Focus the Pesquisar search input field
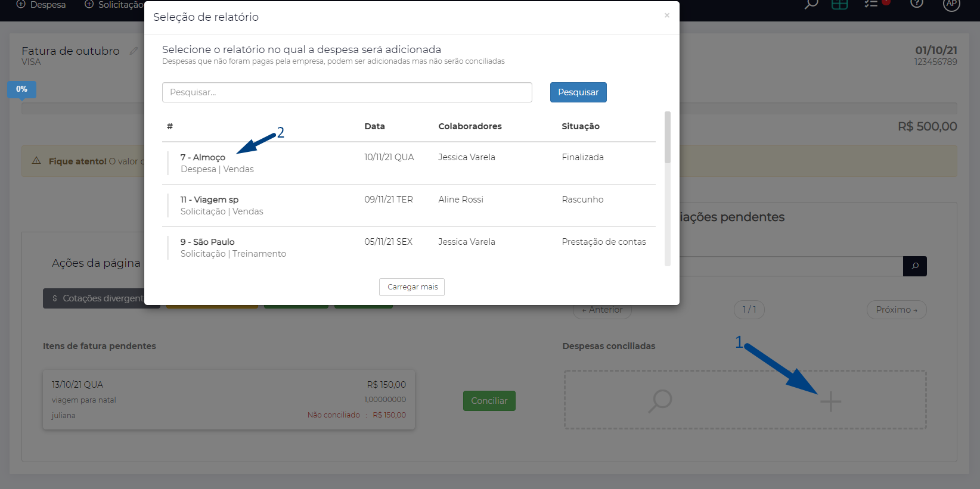 tap(347, 92)
